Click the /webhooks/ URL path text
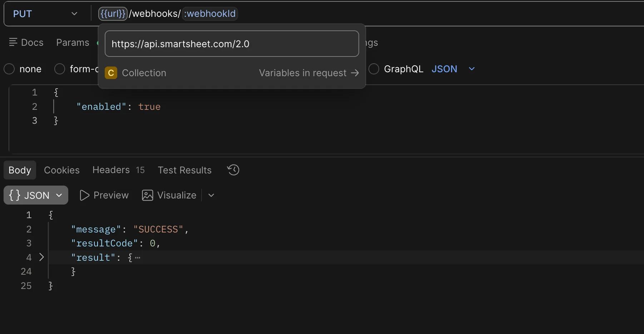 [155, 14]
